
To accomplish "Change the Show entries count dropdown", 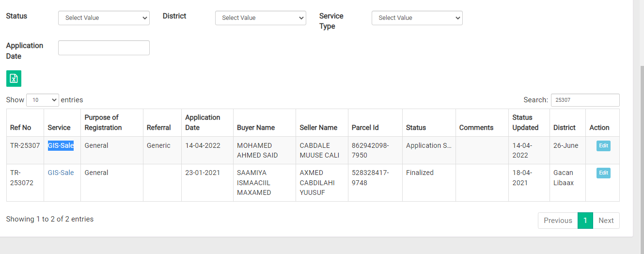I will pyautogui.click(x=43, y=100).
